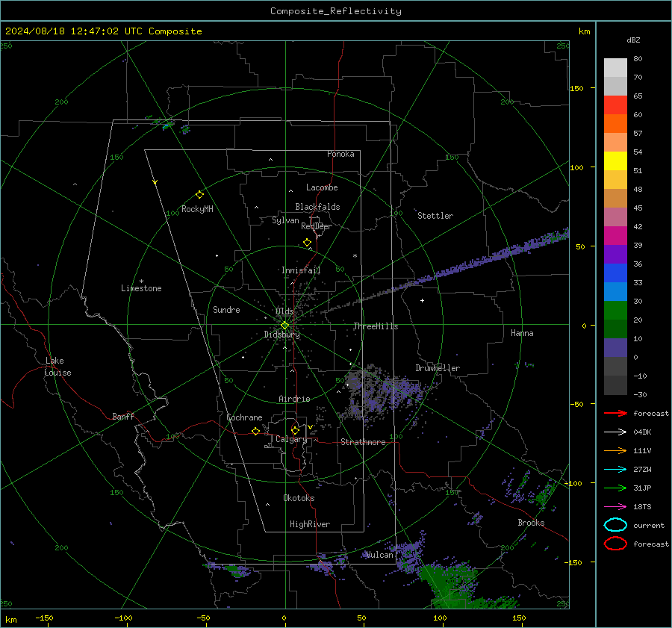The width and height of the screenshot is (672, 628).
Task: Pick the green 31JP arrow legend icon
Action: [615, 488]
